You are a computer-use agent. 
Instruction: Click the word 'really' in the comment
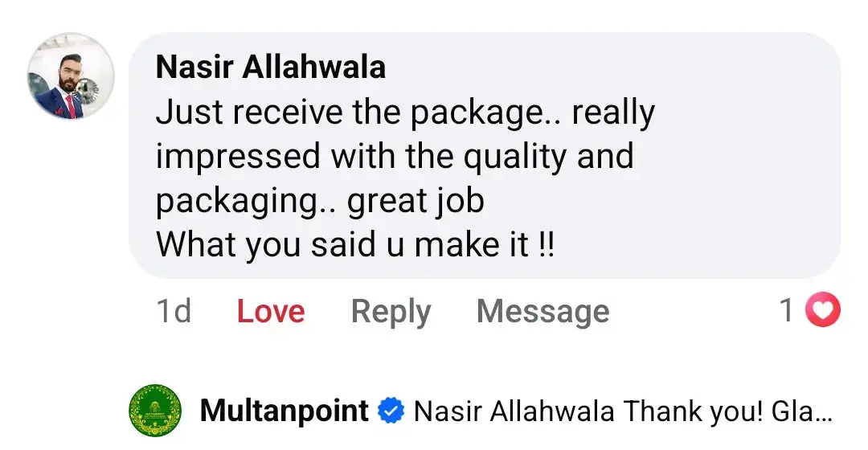coord(613,113)
